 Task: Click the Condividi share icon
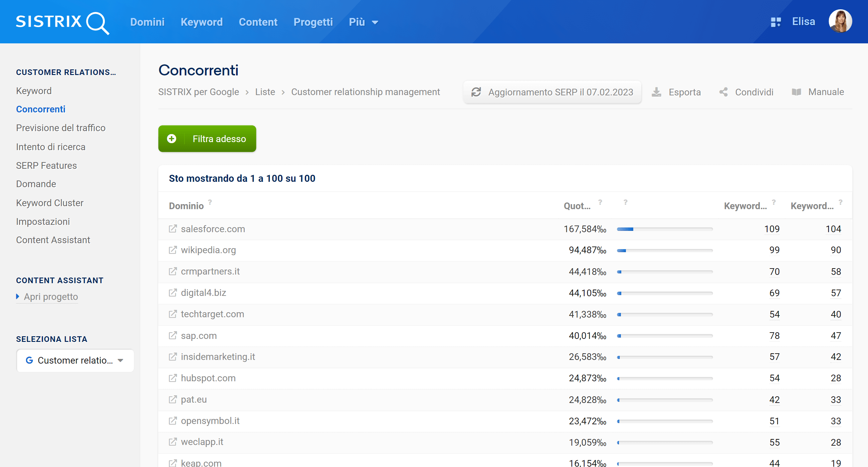click(723, 92)
